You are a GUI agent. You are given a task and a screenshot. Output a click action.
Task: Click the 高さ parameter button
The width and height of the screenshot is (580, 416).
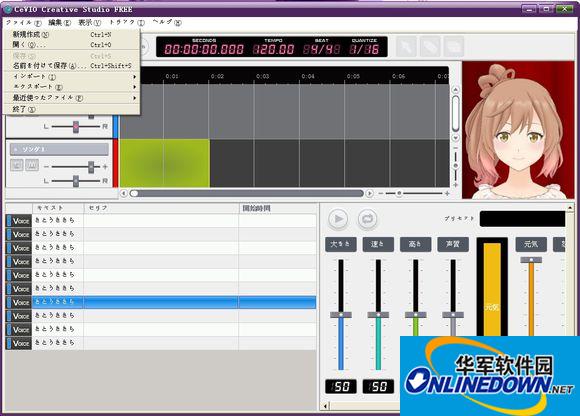tap(415, 244)
